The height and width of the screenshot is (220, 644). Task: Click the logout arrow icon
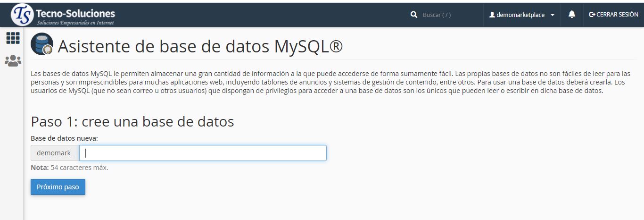click(x=592, y=15)
